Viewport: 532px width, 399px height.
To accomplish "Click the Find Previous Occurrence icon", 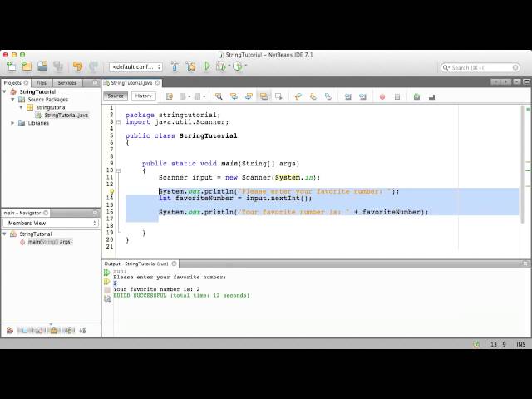I will pyautogui.click(x=234, y=96).
